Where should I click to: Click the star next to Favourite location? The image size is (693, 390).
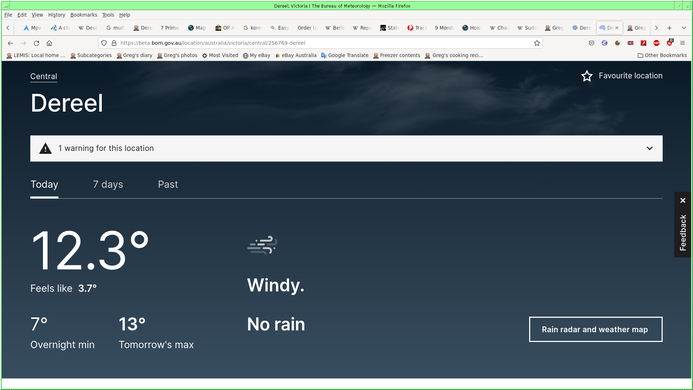coord(587,76)
